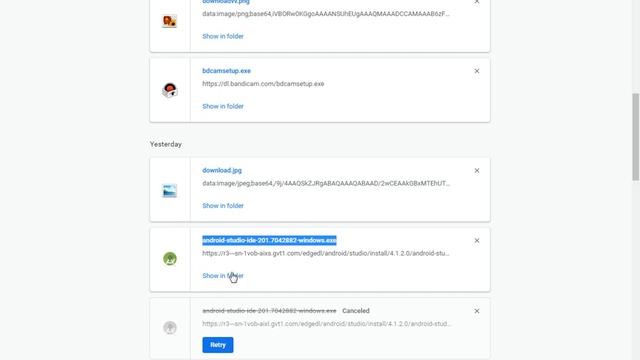Remove the top PNG download entry
Screen dimensions: 640x360
[x=477, y=2]
